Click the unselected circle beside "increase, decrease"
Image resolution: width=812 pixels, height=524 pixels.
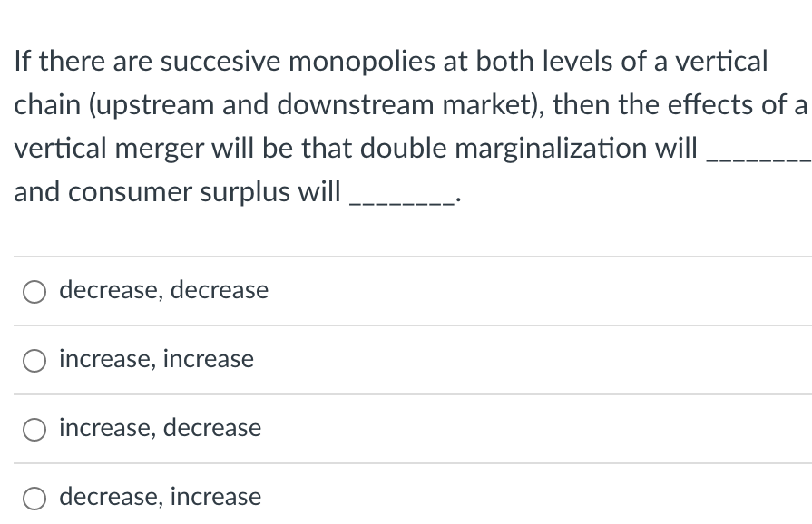pyautogui.click(x=34, y=429)
